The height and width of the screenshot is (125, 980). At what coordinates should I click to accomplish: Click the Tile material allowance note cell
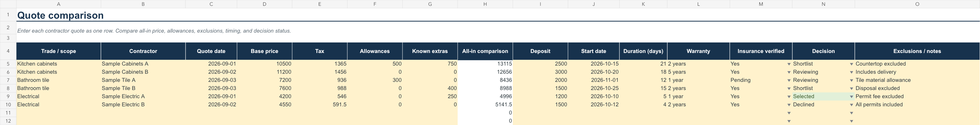tap(917, 80)
